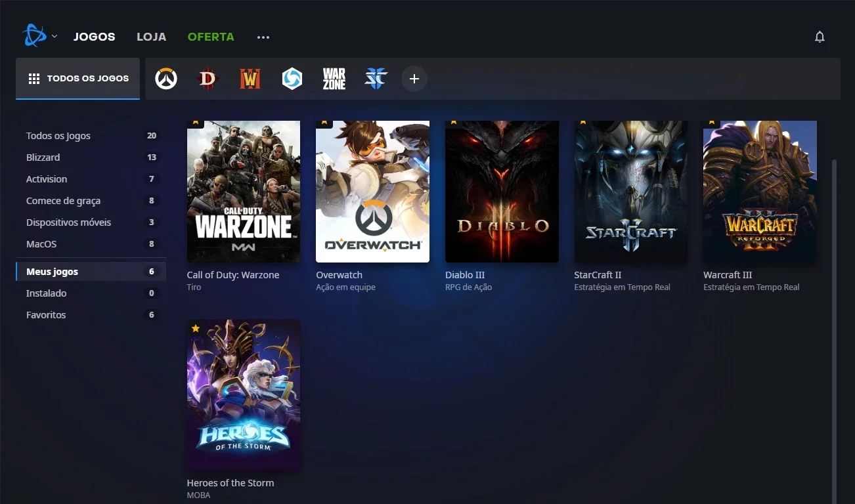
Task: Select the Warcraft W icon in favorites bar
Action: 250,79
